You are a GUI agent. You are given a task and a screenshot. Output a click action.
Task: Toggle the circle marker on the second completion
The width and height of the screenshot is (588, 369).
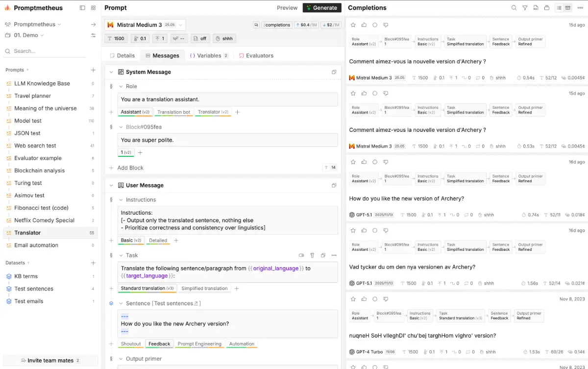coord(375,94)
